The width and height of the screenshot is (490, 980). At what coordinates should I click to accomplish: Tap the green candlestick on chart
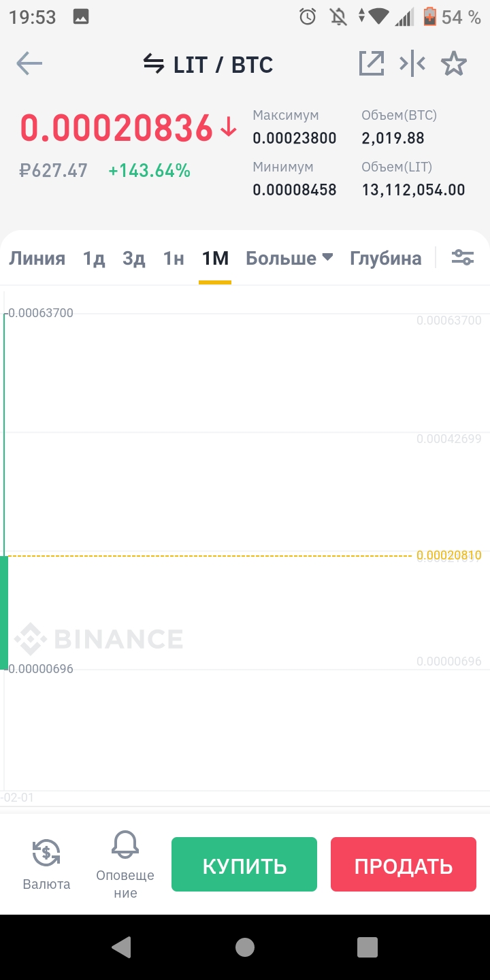coord(4,612)
